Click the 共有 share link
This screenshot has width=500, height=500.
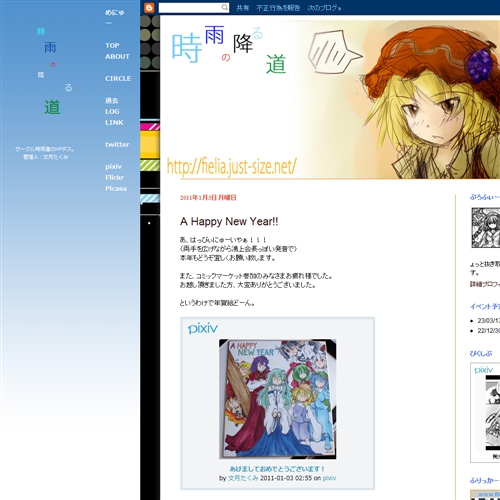pos(243,8)
